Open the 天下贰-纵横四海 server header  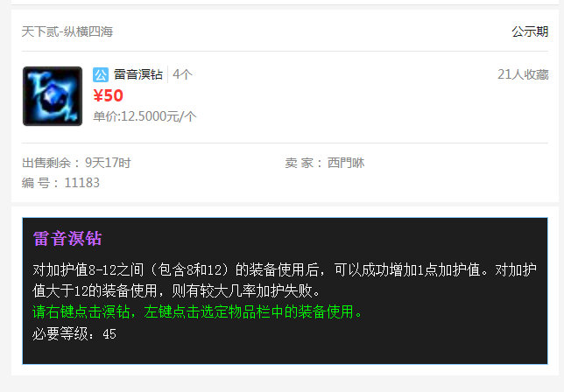coord(67,31)
